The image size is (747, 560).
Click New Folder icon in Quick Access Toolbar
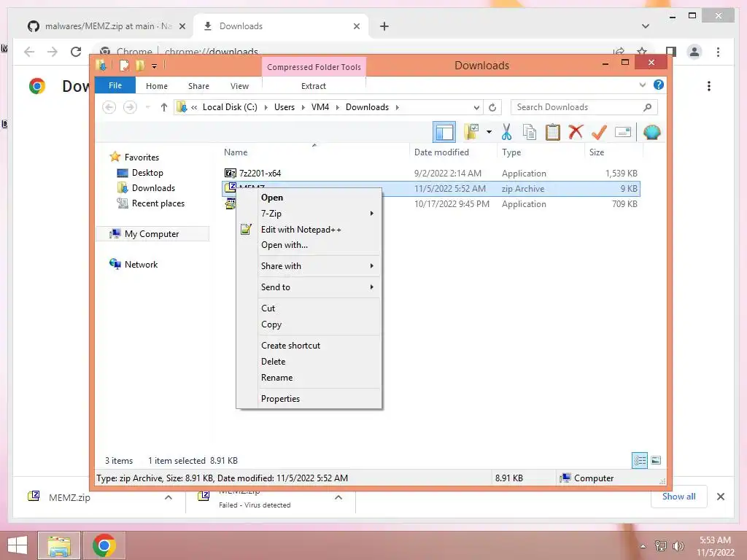[x=140, y=65]
